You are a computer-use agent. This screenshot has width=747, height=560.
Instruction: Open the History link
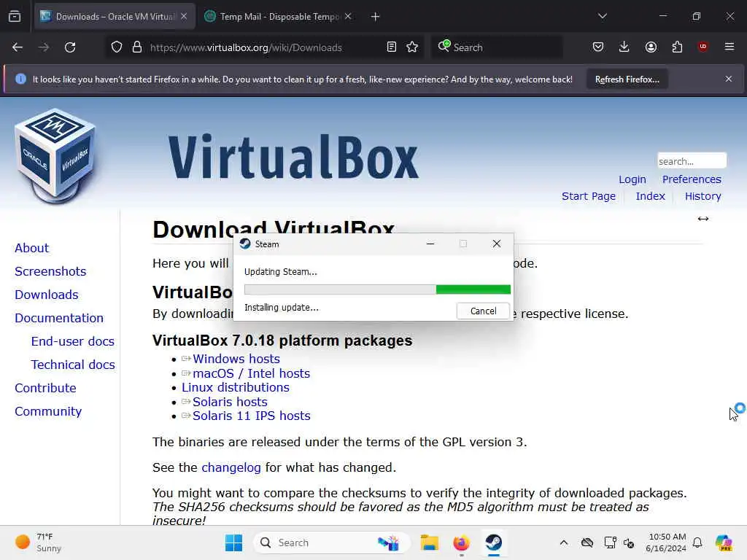[703, 196]
